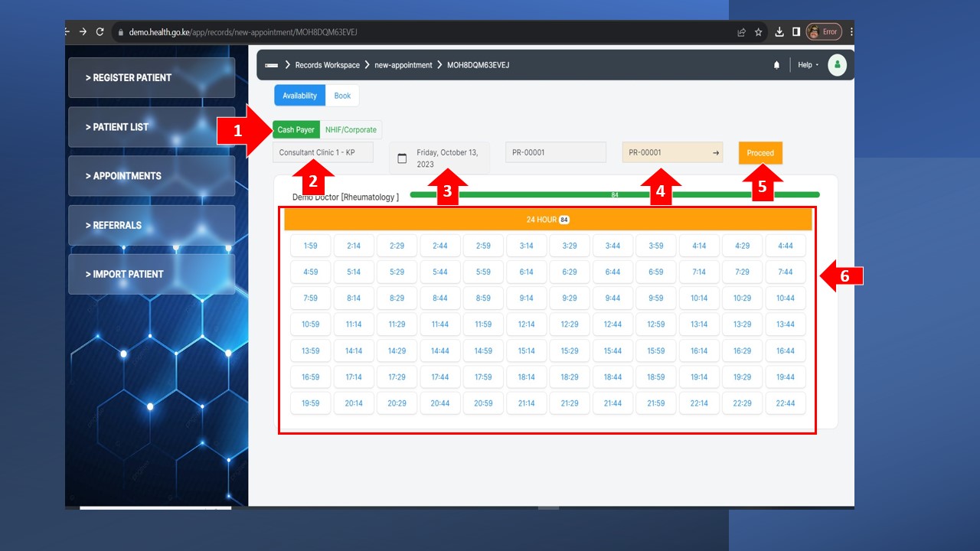Select 20:44 time slot
This screenshot has height=551, width=980.
coord(439,403)
